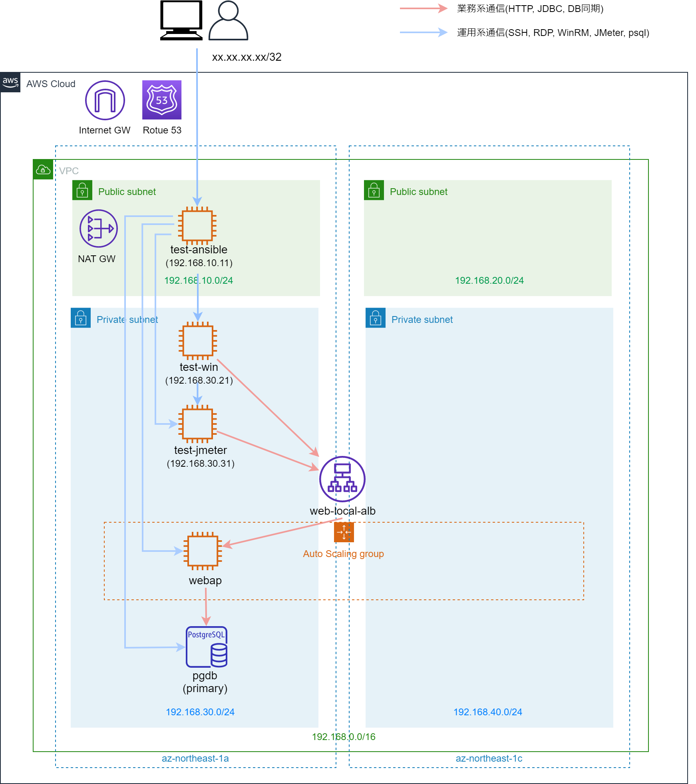Select the pgdb name label

pos(205,676)
